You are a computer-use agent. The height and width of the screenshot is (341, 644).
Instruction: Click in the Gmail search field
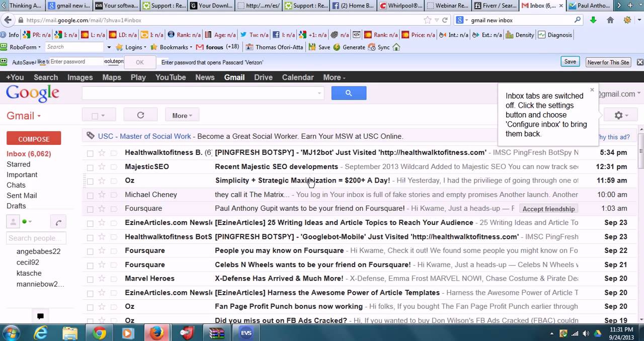click(x=202, y=93)
